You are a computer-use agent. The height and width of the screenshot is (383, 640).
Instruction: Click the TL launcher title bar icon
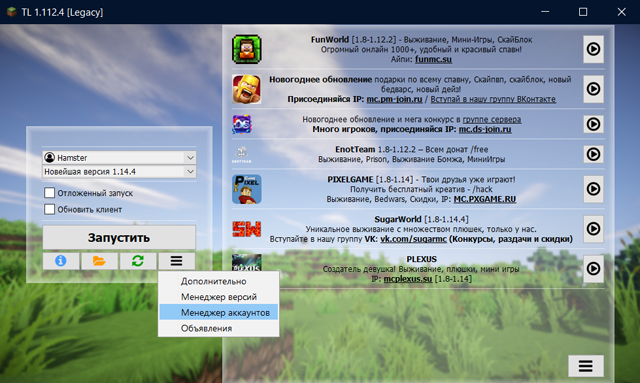(12, 12)
